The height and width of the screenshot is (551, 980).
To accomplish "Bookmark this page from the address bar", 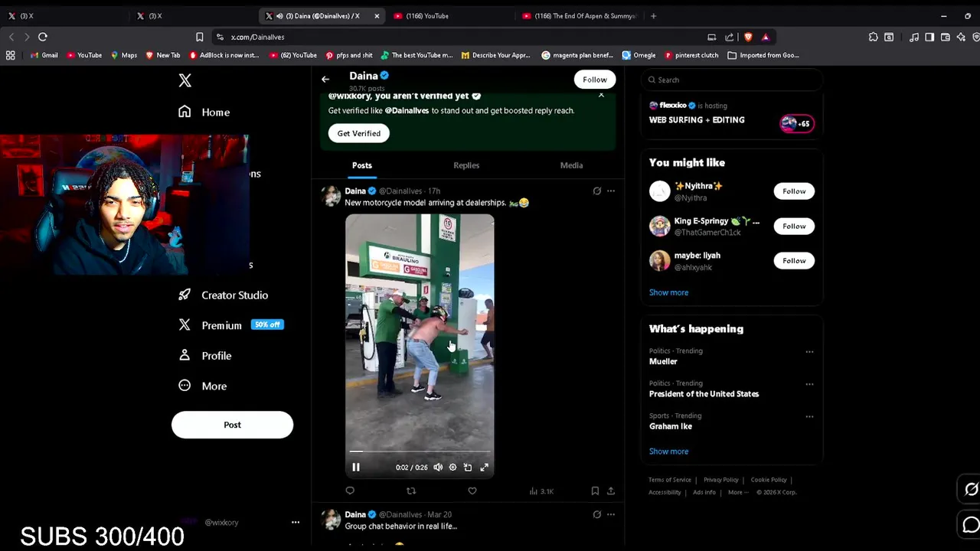I will coord(199,37).
